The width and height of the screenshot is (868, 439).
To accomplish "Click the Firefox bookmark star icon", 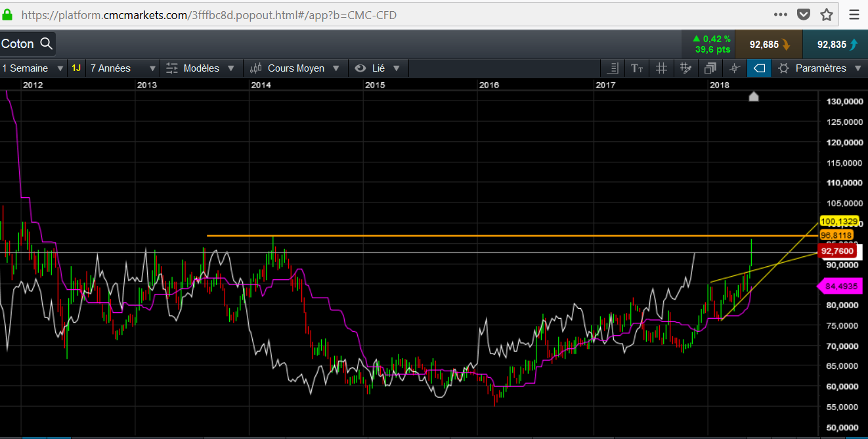I will [x=826, y=14].
